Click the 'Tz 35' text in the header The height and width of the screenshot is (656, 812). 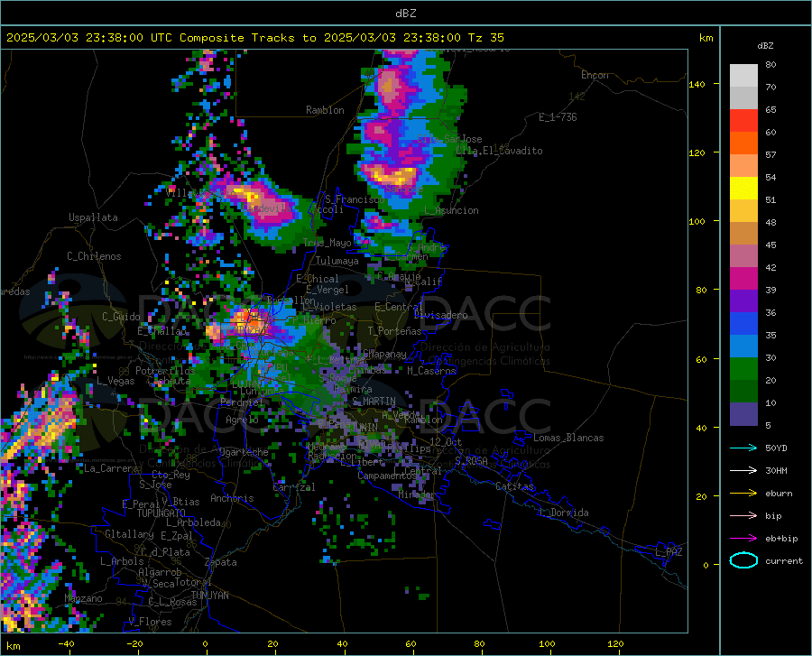(485, 38)
